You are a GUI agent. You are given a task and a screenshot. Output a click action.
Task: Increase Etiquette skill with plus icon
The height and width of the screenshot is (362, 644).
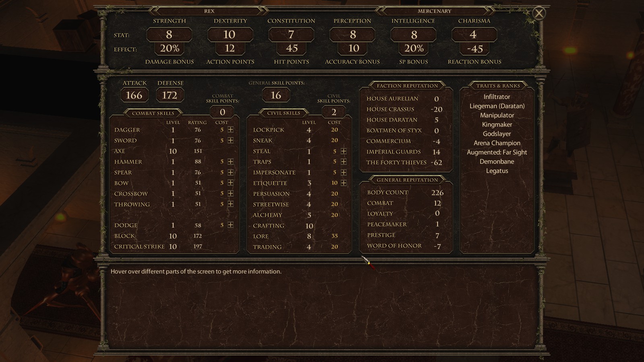(x=343, y=183)
